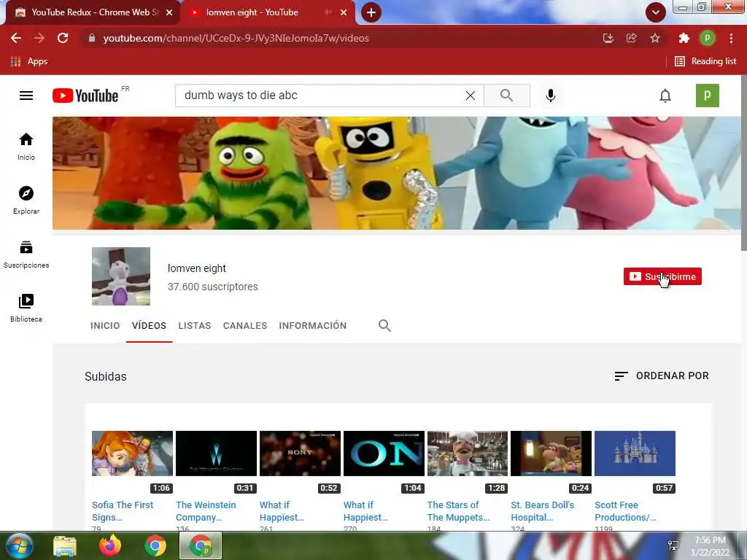Screen dimensions: 747x560
Task: Start voice search with the microphone
Action: pos(550,96)
